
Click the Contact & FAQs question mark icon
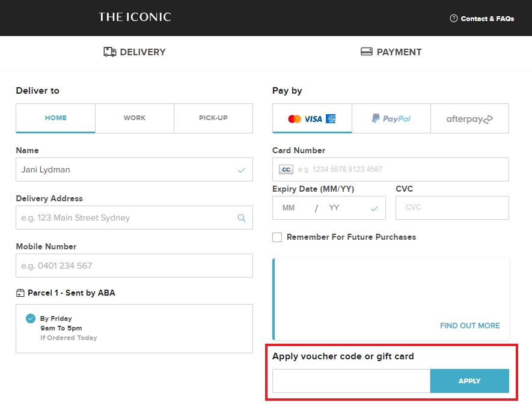coord(454,18)
